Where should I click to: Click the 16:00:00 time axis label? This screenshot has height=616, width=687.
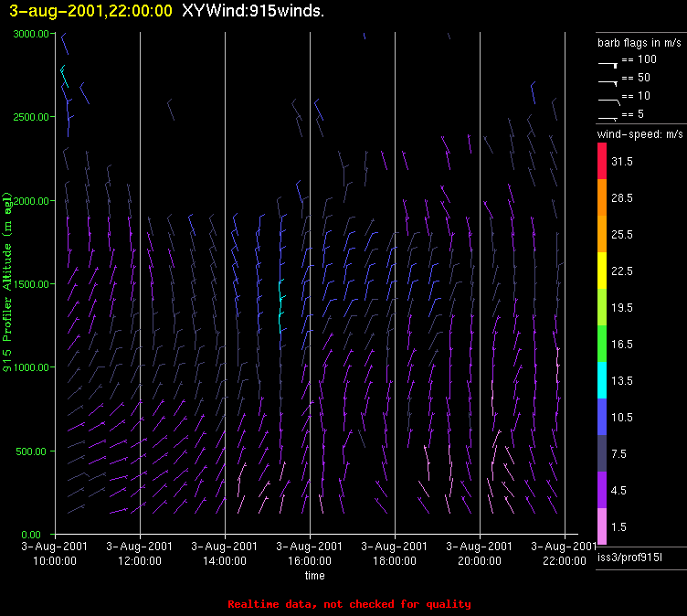[310, 561]
